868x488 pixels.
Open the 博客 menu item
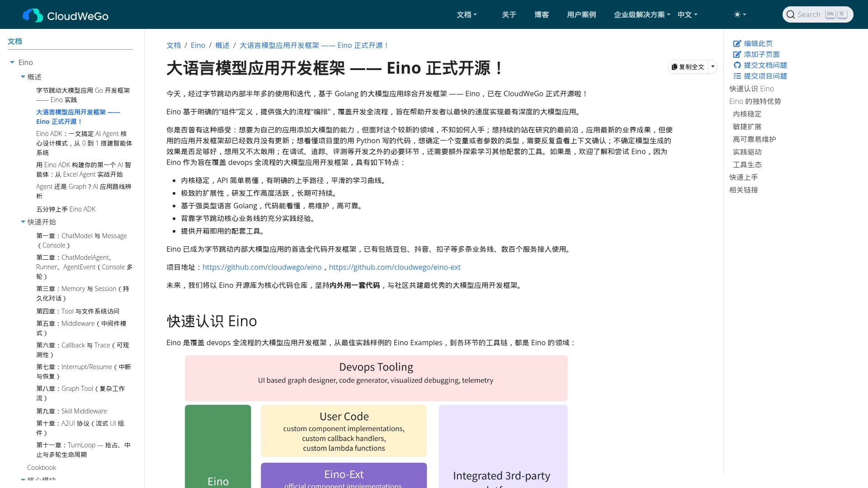point(541,14)
